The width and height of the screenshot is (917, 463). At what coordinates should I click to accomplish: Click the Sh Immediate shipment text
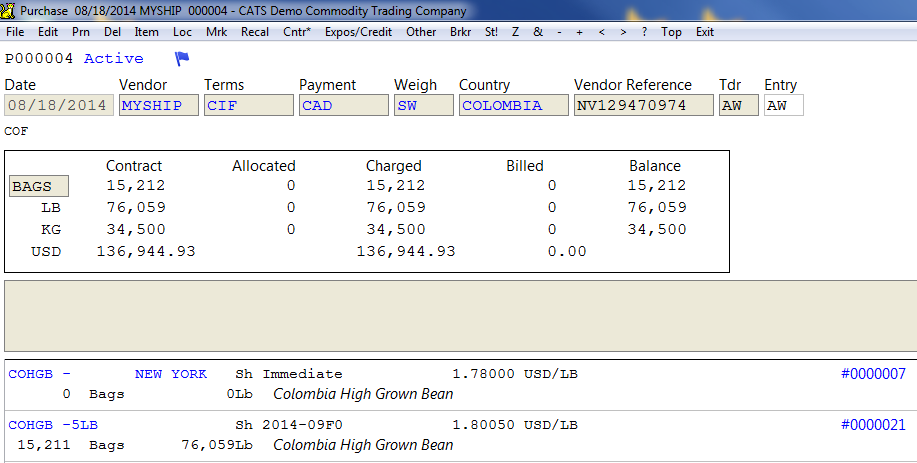[x=289, y=374]
